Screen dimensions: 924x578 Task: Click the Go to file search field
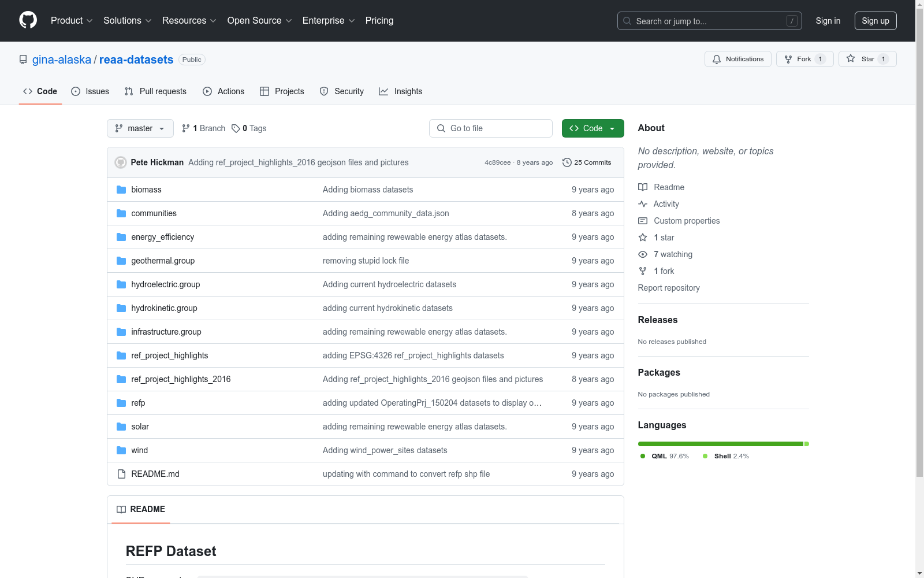[x=491, y=128]
